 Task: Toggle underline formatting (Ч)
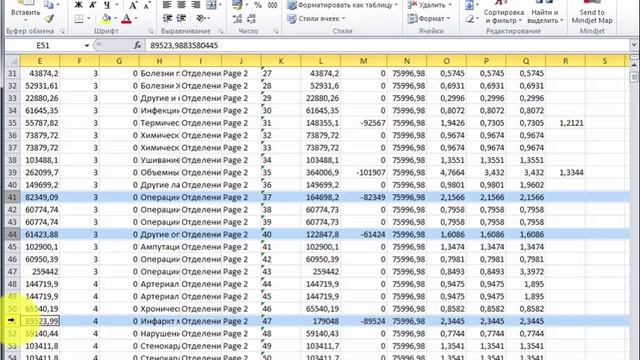[107, 5]
